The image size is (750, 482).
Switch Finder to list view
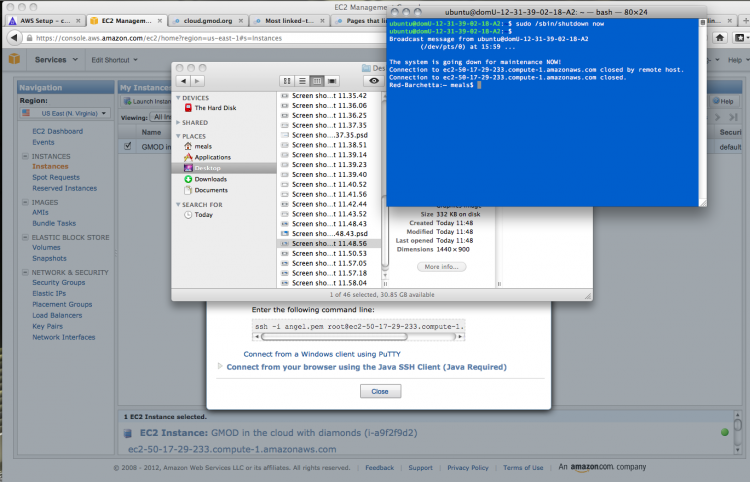pos(302,81)
